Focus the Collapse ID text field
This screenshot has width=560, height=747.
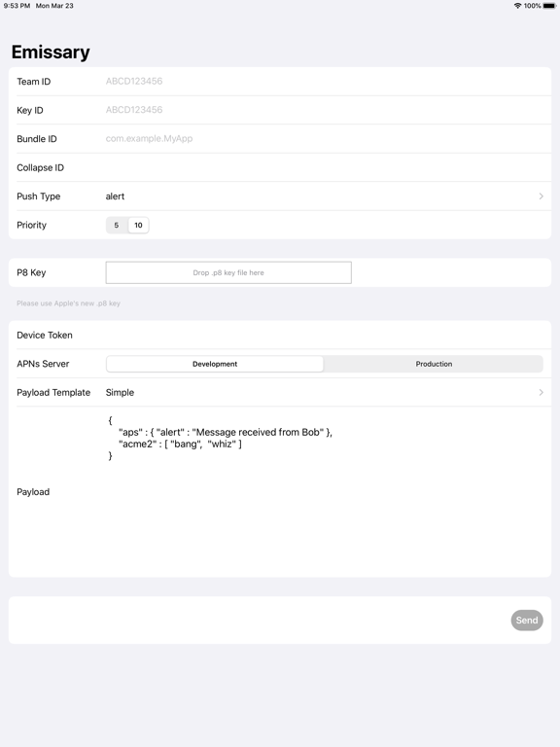[x=324, y=167]
